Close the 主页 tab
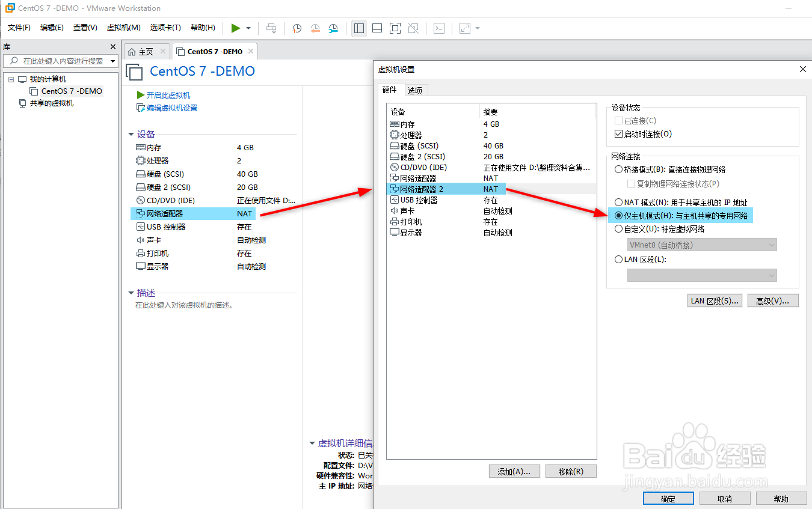Screen dimensions: 812x509 pyautogui.click(x=162, y=52)
